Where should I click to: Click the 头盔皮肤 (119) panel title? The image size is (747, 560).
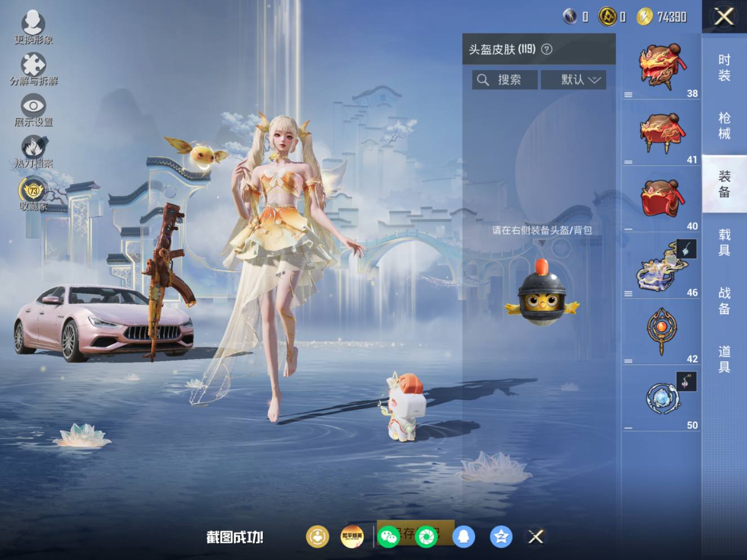tap(502, 50)
